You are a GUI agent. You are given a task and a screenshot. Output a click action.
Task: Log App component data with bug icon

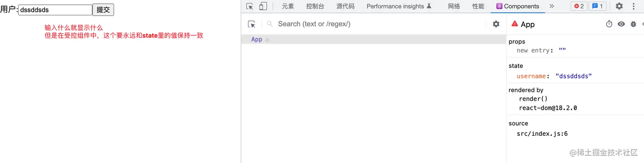[633, 24]
